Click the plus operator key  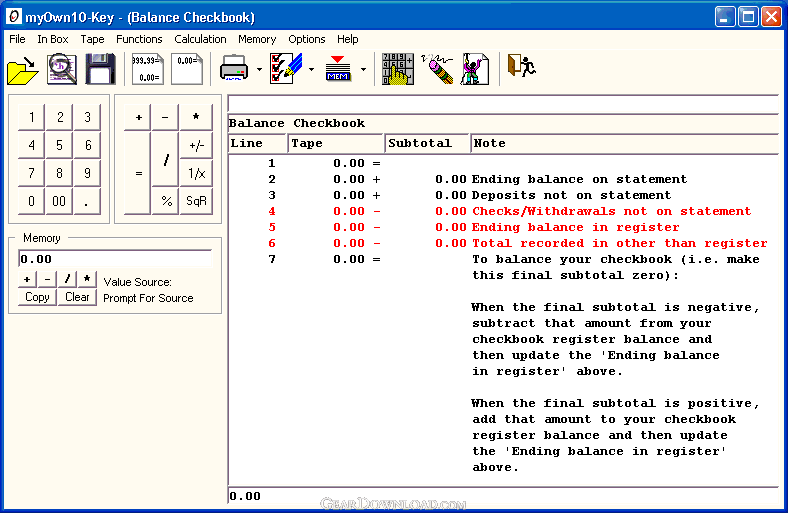click(138, 117)
